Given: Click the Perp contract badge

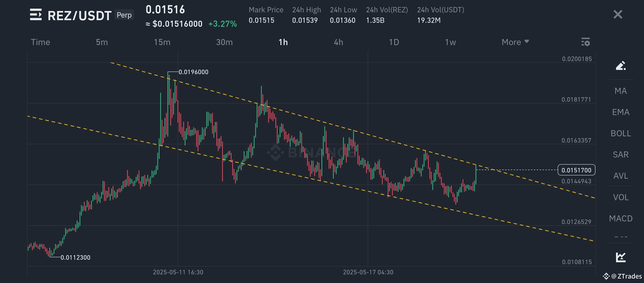Looking at the screenshot, I should coord(124,15).
